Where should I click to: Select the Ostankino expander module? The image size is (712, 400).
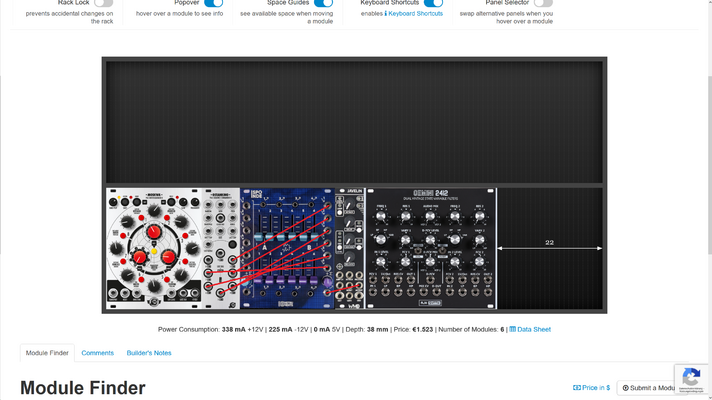(221, 248)
